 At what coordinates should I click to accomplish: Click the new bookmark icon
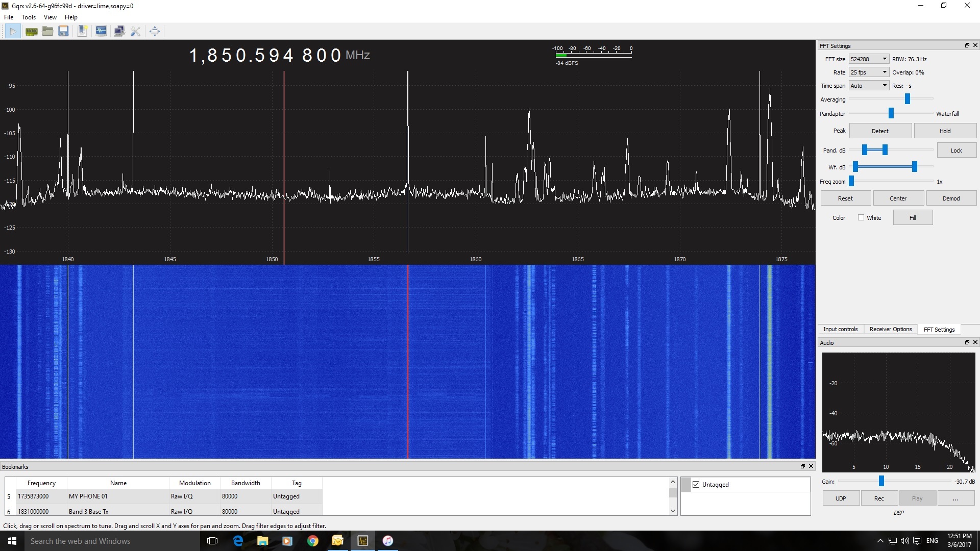[x=82, y=32]
